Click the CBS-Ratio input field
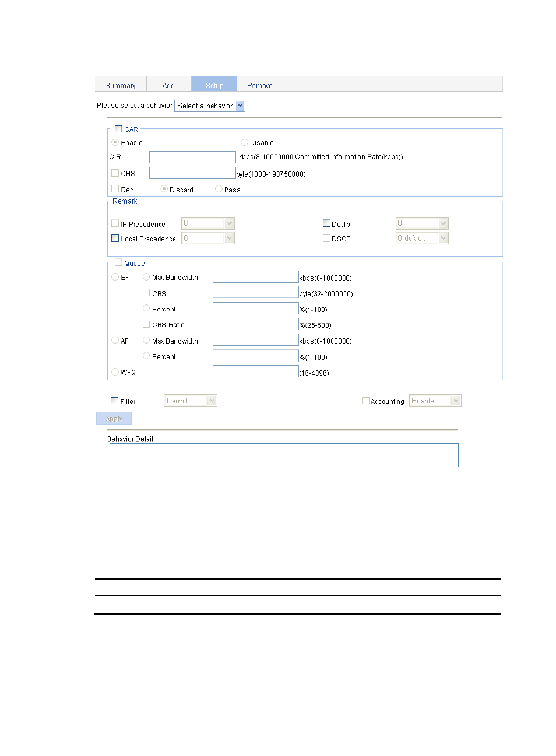This screenshot has width=556, height=756. click(x=255, y=324)
